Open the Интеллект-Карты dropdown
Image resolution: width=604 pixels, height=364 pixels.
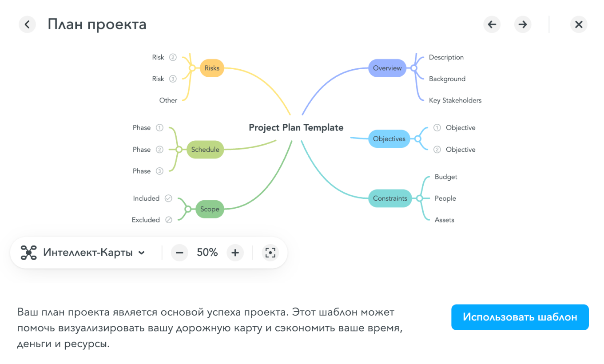(x=92, y=253)
